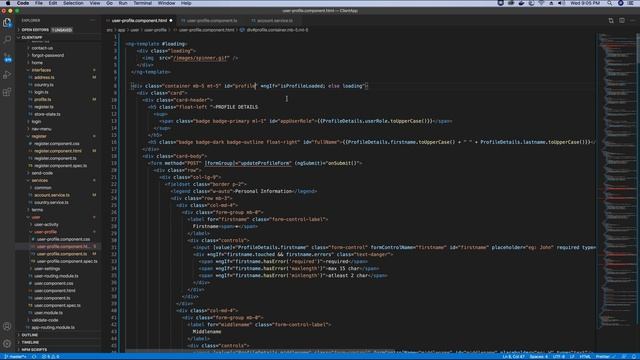Image resolution: width=640 pixels, height=360 pixels.
Task: Open the Edit menu
Action: 53,3
